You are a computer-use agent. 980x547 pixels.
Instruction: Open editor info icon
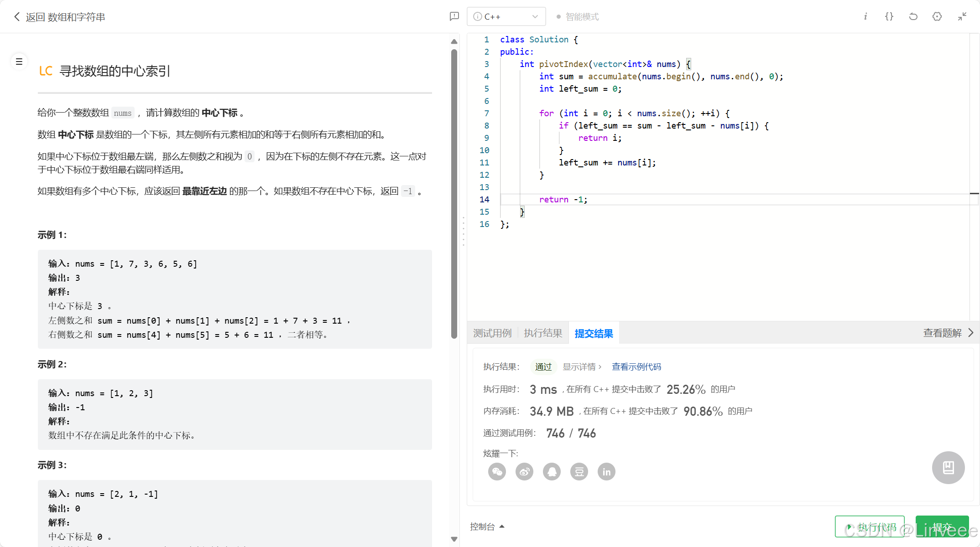865,16
